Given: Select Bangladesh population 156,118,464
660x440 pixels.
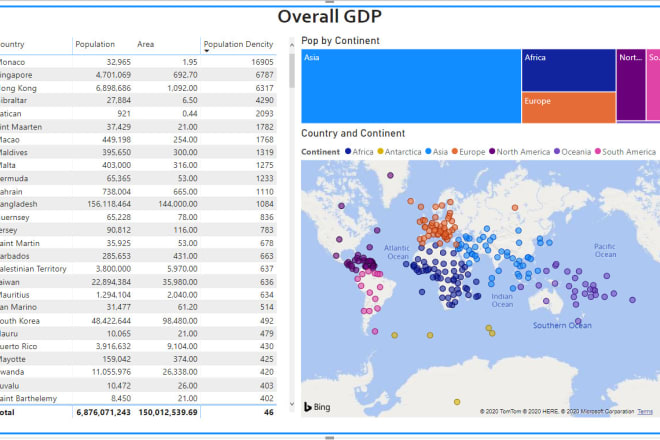Looking at the screenshot, I should 109,204.
